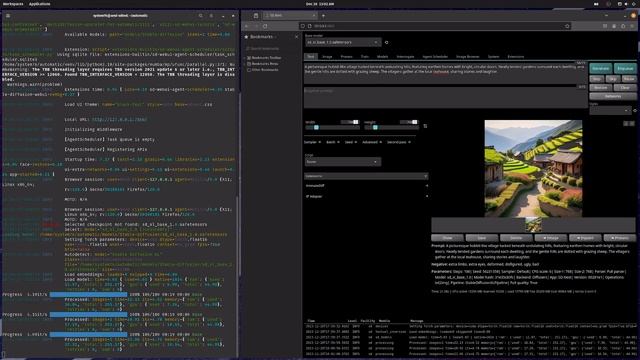640x360 pixels.
Task: Click into the negative prompt text box
Action: 445,97
